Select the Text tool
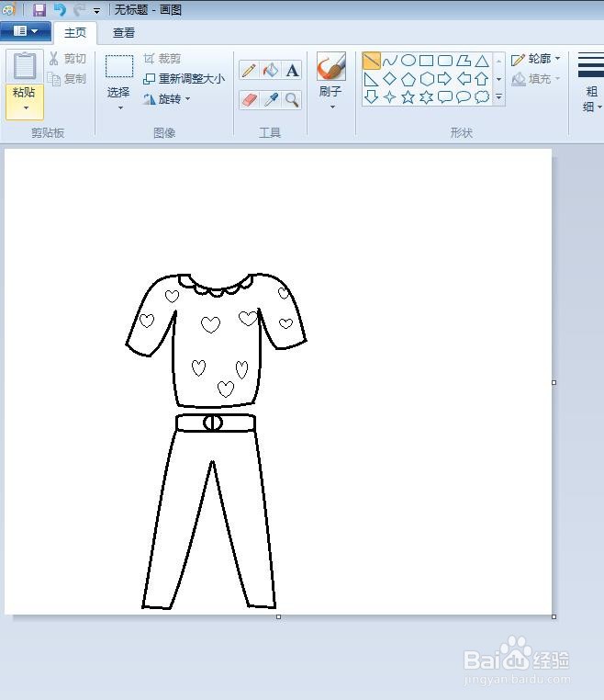604x700 pixels. coord(292,70)
